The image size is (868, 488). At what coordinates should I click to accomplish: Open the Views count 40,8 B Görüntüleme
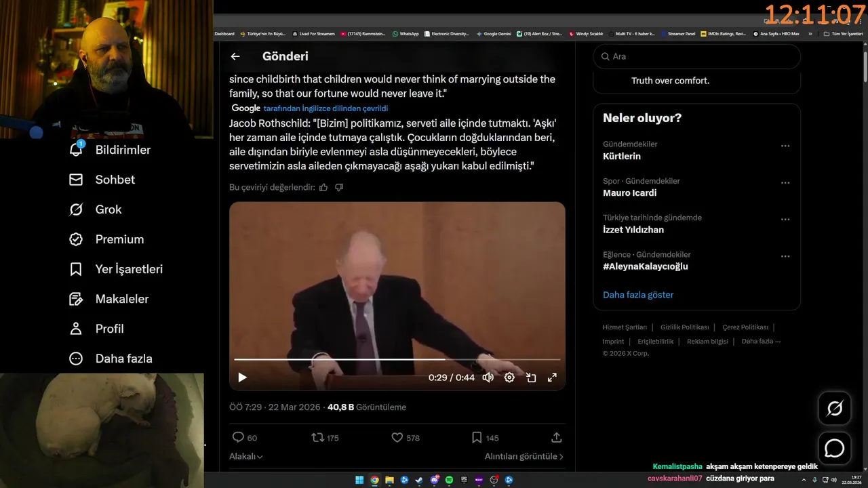click(367, 407)
